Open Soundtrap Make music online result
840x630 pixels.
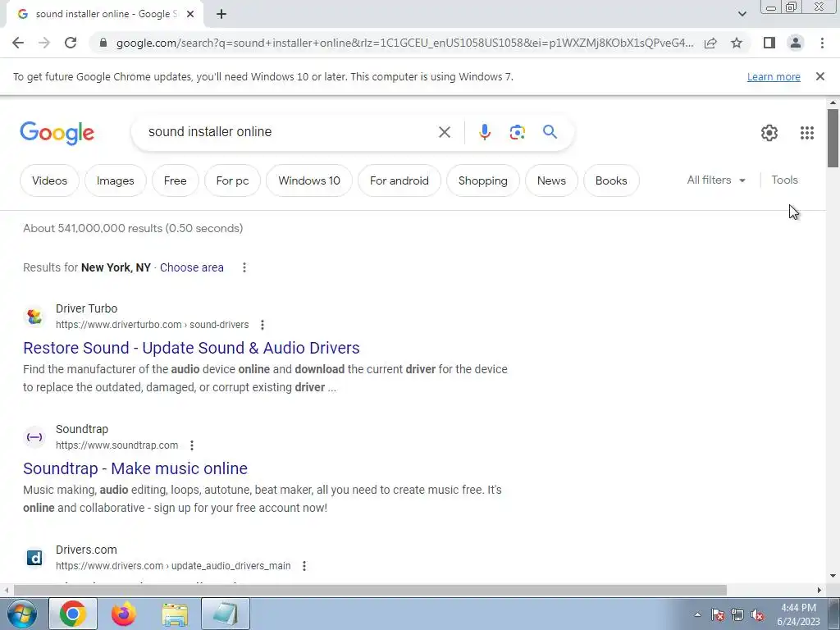click(135, 468)
